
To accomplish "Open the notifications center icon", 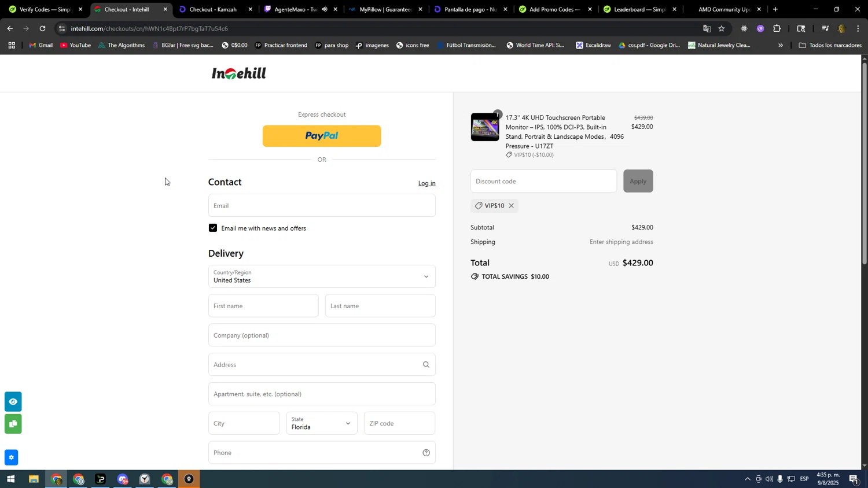I will point(854,479).
